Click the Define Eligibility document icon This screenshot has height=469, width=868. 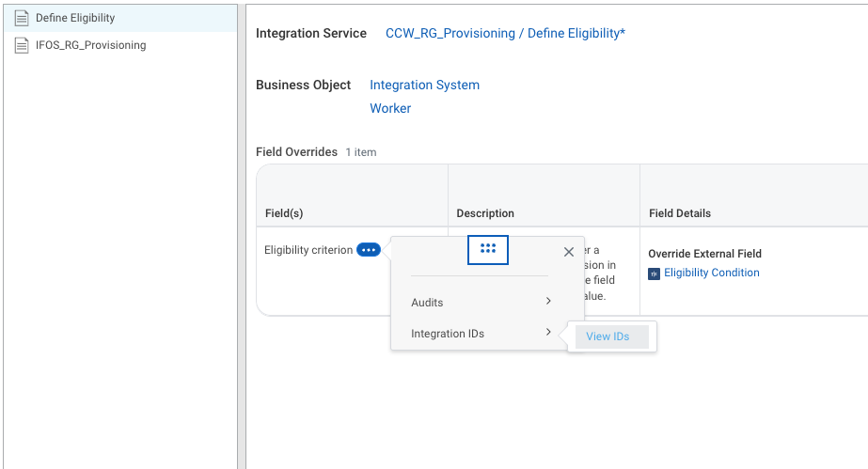point(22,18)
